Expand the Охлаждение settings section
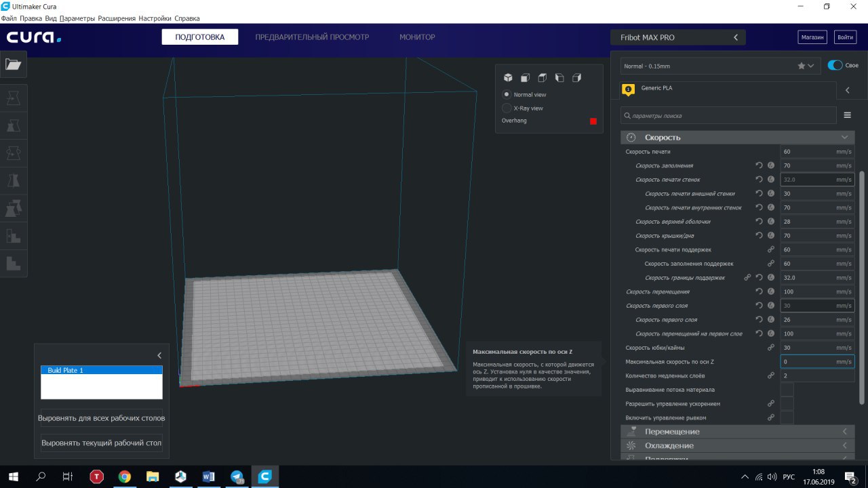This screenshot has height=488, width=868. (x=738, y=445)
